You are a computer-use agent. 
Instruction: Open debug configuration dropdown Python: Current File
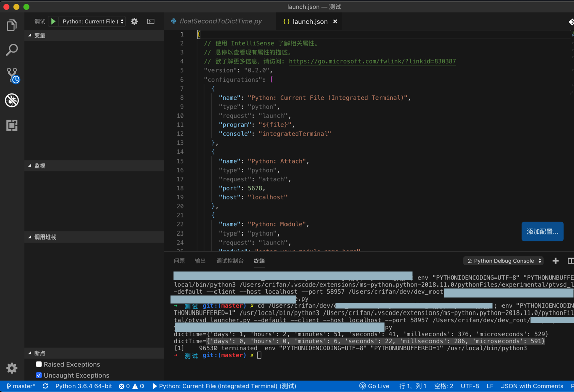pyautogui.click(x=93, y=21)
